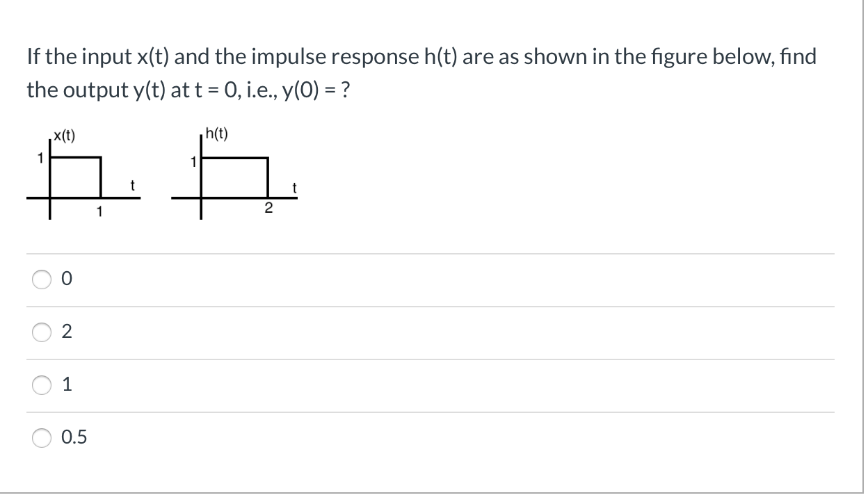Click the answer label 0.5
This screenshot has width=868, height=502.
tap(74, 437)
